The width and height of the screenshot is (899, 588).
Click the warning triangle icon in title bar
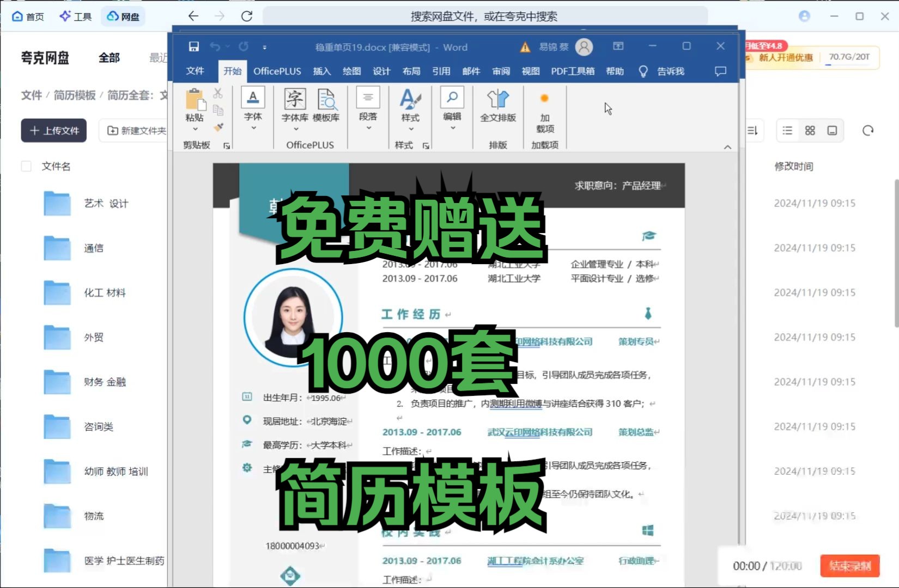525,47
